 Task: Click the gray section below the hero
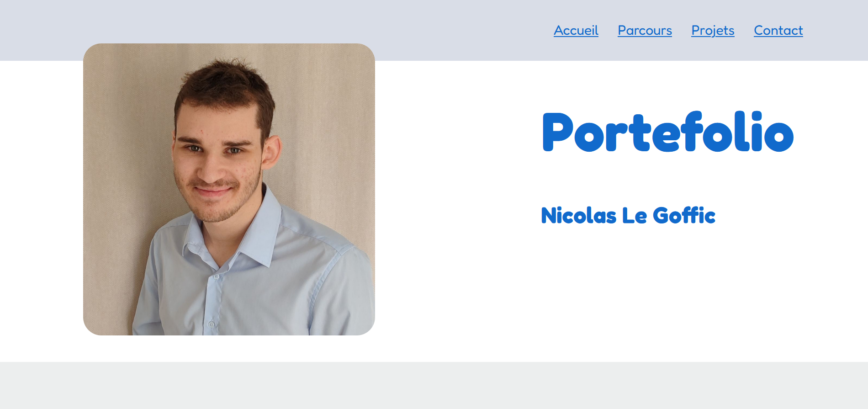(x=434, y=385)
